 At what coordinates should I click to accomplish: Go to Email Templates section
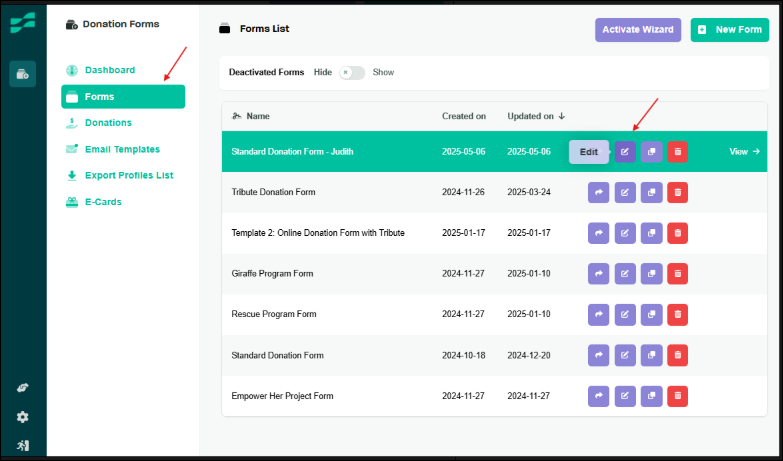coord(122,149)
